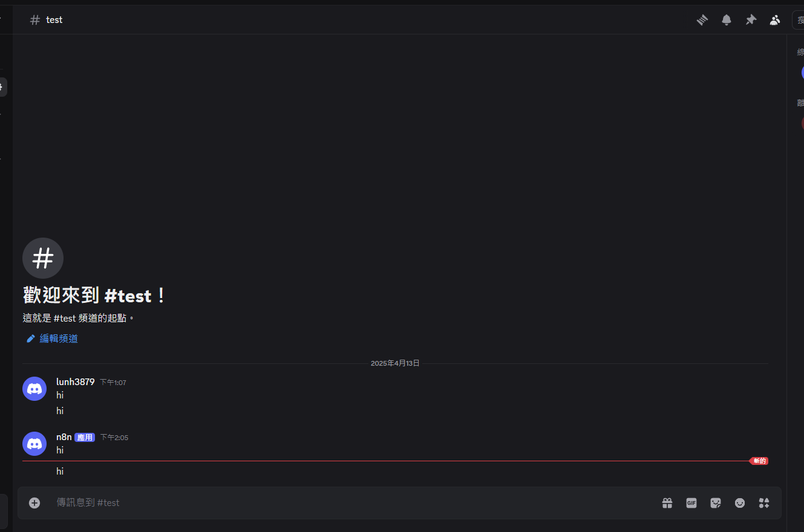Viewport: 804px width, 532px height.
Task: Open the GIF picker
Action: click(691, 503)
